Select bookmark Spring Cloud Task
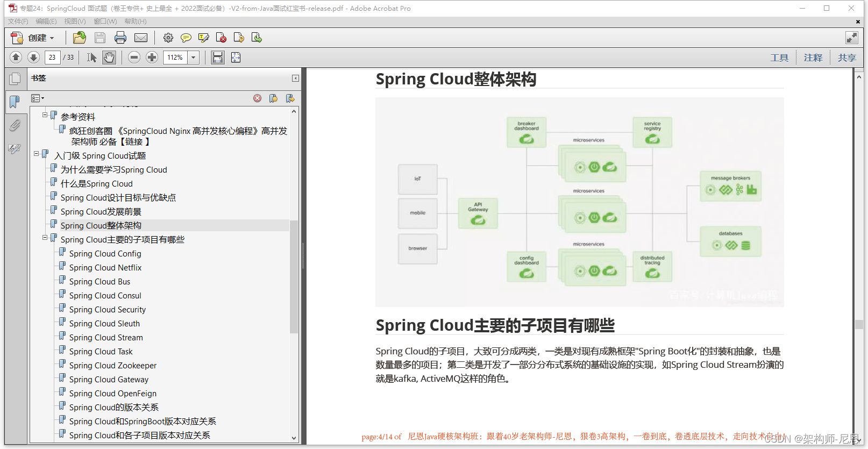 click(101, 352)
